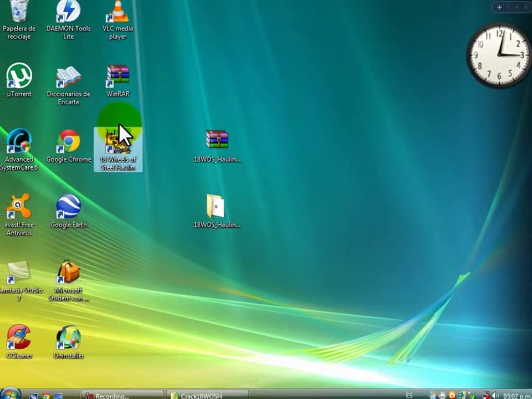
Task: Switch to the Recording... taskbar button
Action: tap(122, 395)
